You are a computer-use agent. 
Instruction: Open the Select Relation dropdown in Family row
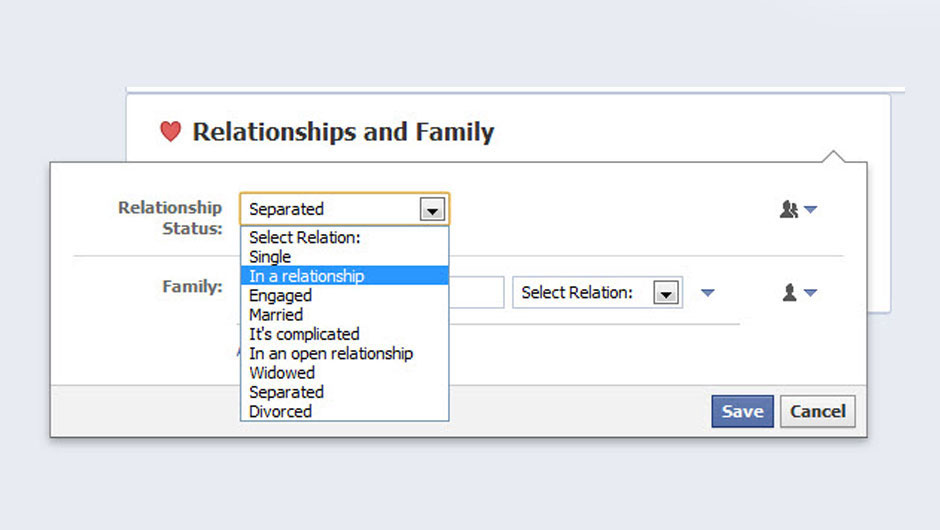(597, 293)
